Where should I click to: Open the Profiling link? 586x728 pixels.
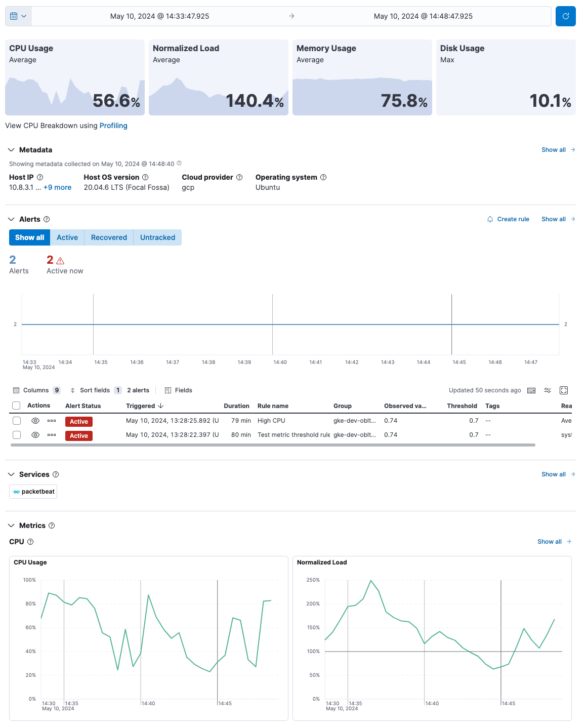[x=113, y=126]
